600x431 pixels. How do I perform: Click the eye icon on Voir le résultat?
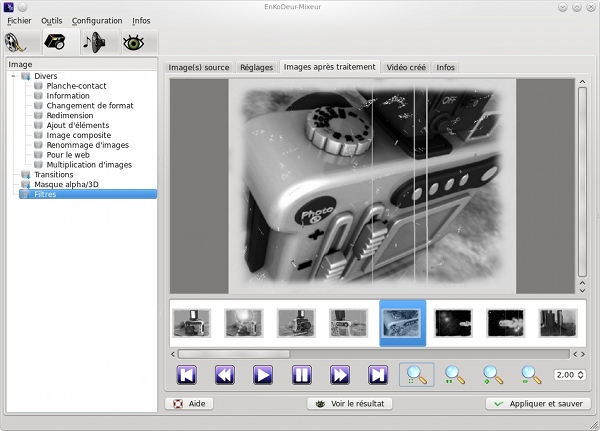pos(320,404)
